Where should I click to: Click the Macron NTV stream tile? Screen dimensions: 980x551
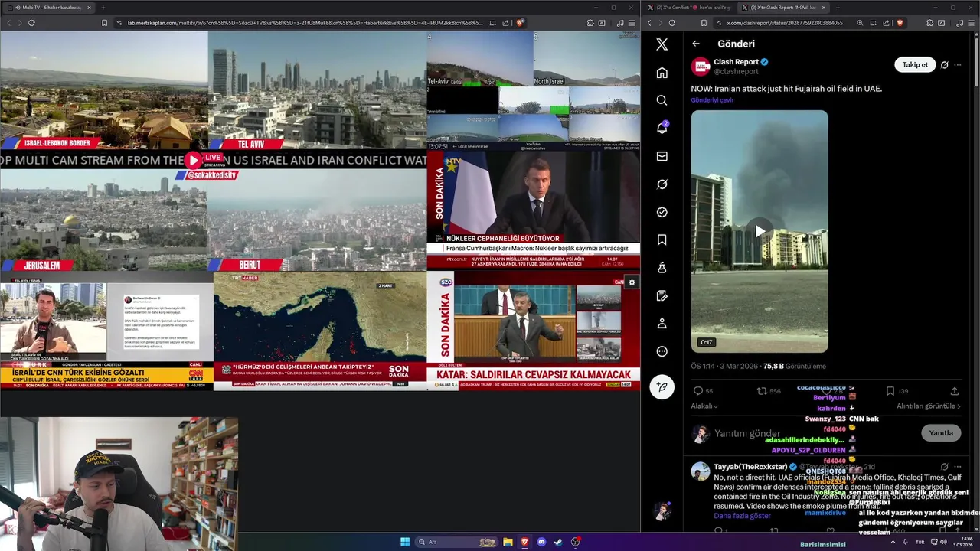533,210
